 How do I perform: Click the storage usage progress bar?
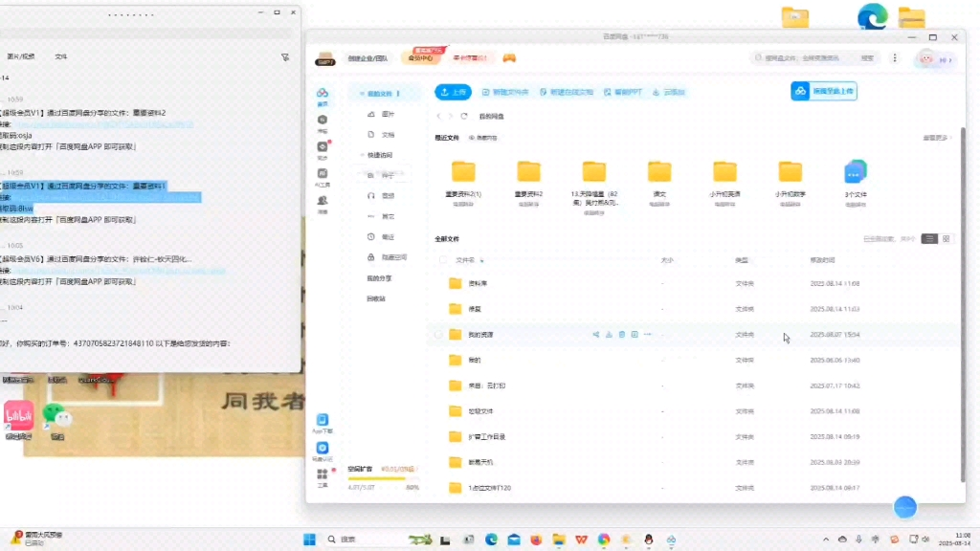coord(383,479)
